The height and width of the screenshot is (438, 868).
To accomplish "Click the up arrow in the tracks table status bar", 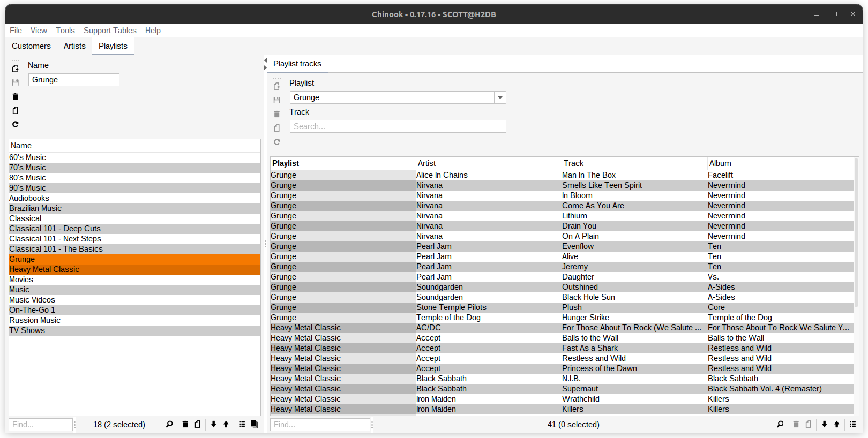I will tap(837, 424).
